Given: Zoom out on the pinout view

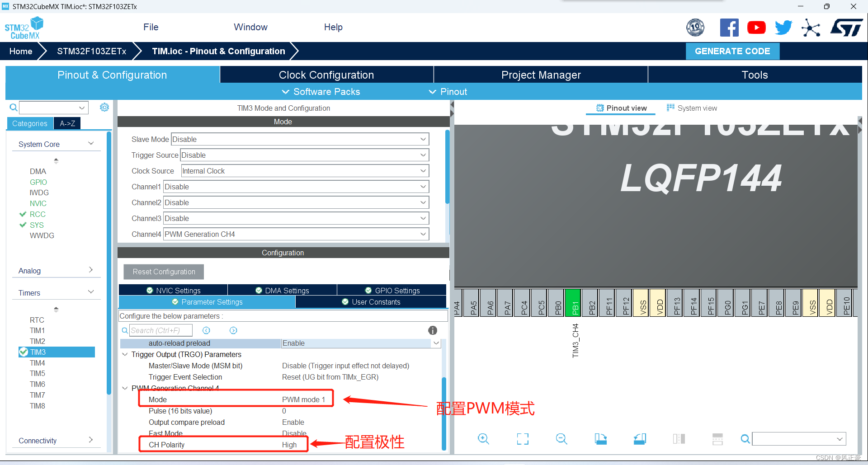Looking at the screenshot, I should pos(561,439).
